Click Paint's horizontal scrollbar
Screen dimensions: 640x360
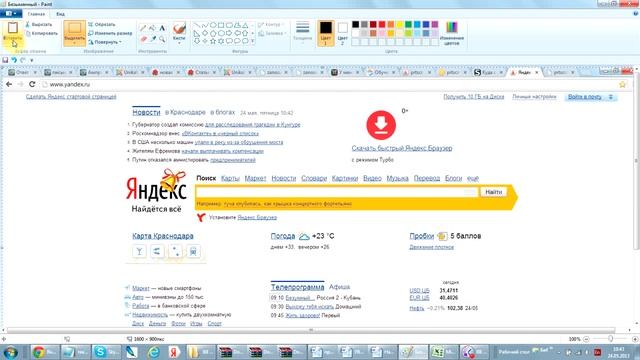(311, 330)
